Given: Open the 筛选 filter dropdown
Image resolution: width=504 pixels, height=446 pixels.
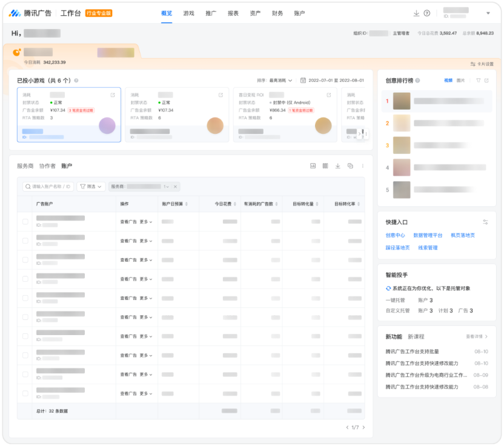Looking at the screenshot, I should [91, 187].
